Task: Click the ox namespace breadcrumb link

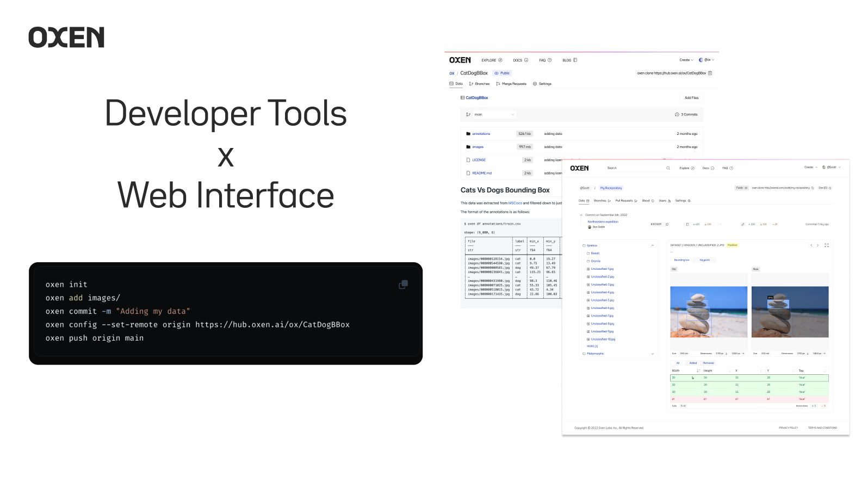Action: click(x=451, y=73)
